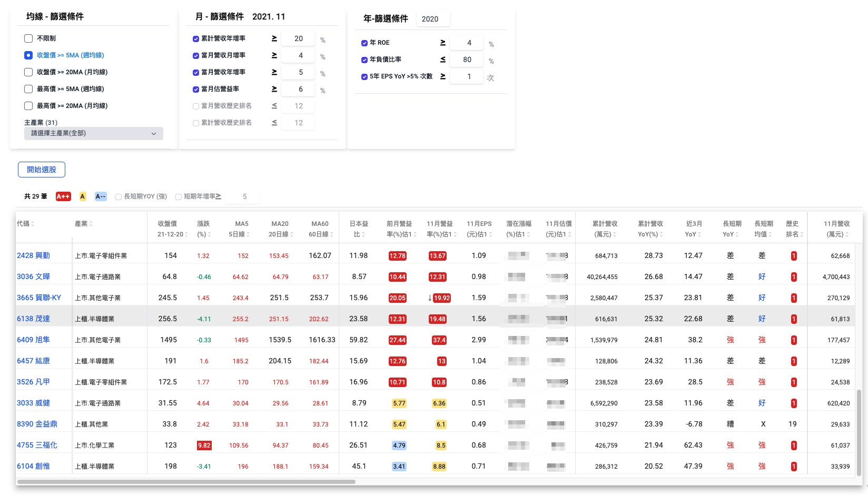Uncheck 5年 EPS YoY >5% 次數 checkbox
Viewport: 868px width, 495px height.
(364, 77)
